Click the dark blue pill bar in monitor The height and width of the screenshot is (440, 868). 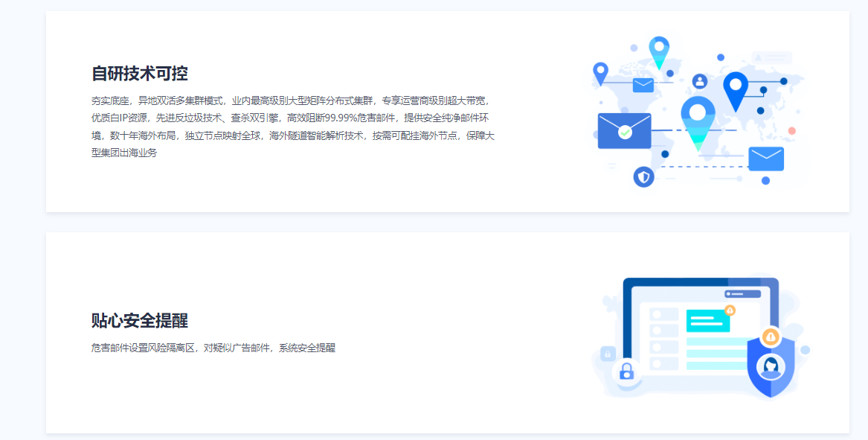click(x=743, y=294)
